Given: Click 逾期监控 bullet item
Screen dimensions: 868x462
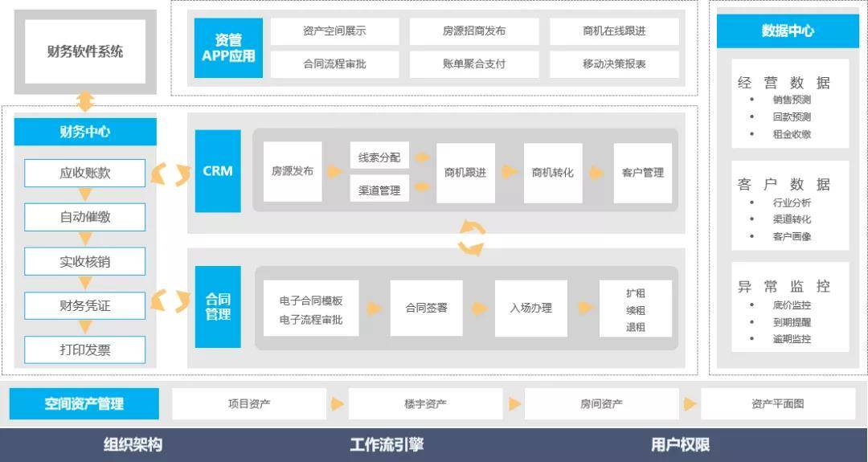Looking at the screenshot, I should tap(792, 339).
